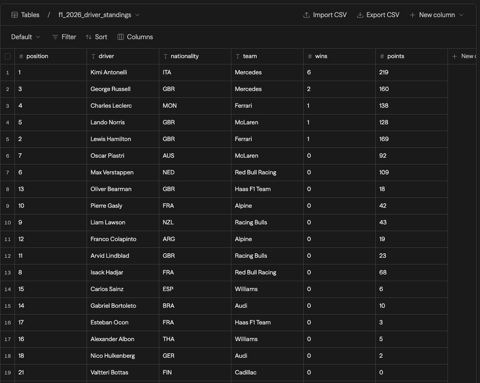Select the ITA nationality cell
This screenshot has height=383, width=480.
coord(195,72)
